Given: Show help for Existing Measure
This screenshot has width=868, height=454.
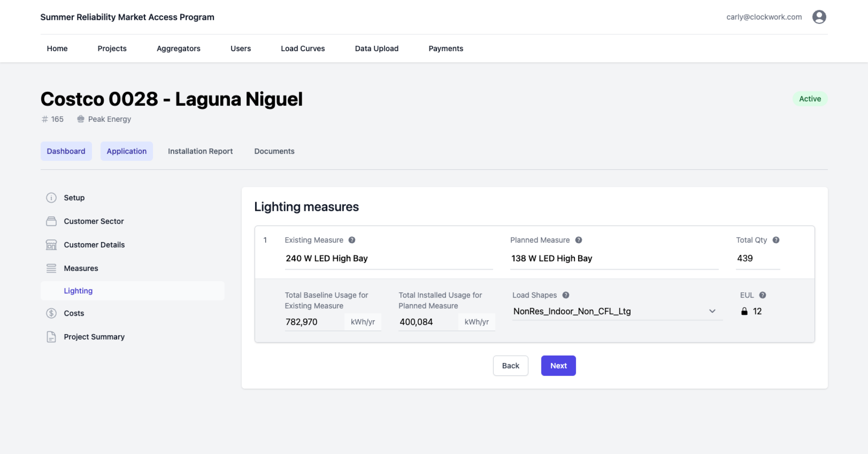Looking at the screenshot, I should 352,240.
